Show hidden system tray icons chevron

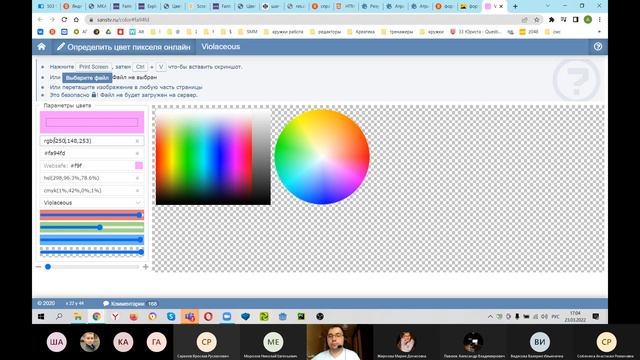pos(490,316)
